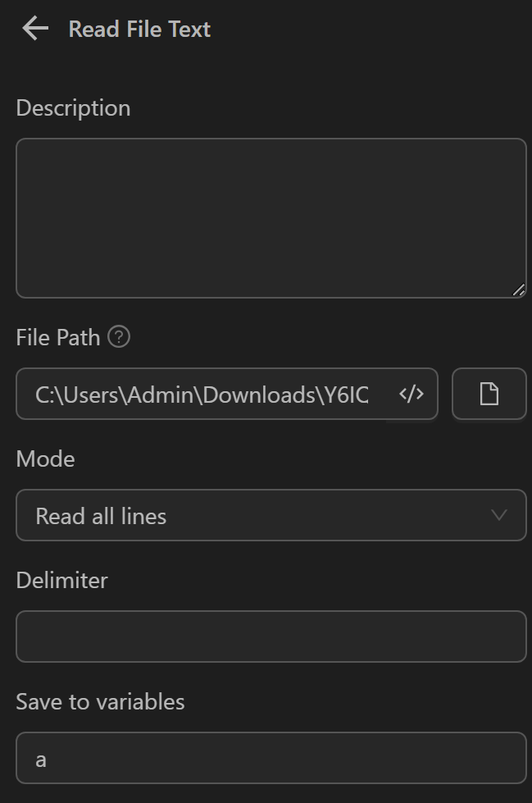Screen dimensions: 532x803
Task: Click the Description box resize handle
Action: (518, 290)
